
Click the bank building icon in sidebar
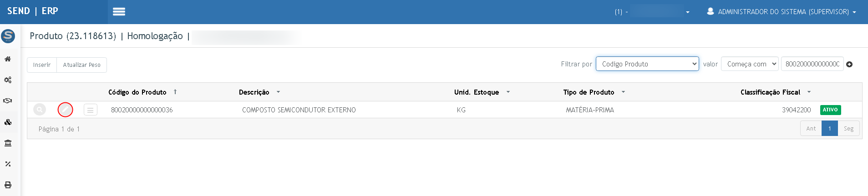8,143
